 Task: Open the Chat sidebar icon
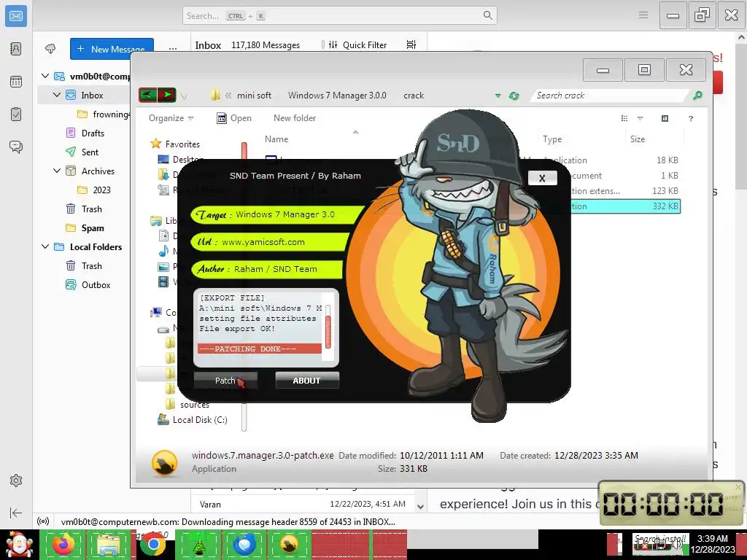click(16, 147)
